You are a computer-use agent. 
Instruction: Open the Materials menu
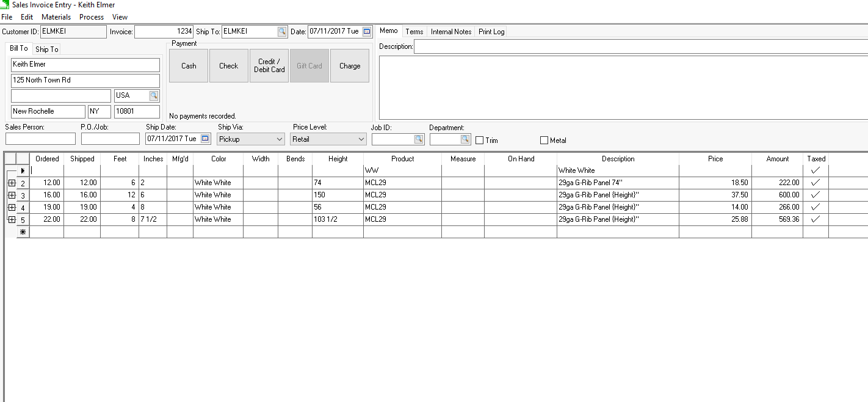tap(56, 17)
